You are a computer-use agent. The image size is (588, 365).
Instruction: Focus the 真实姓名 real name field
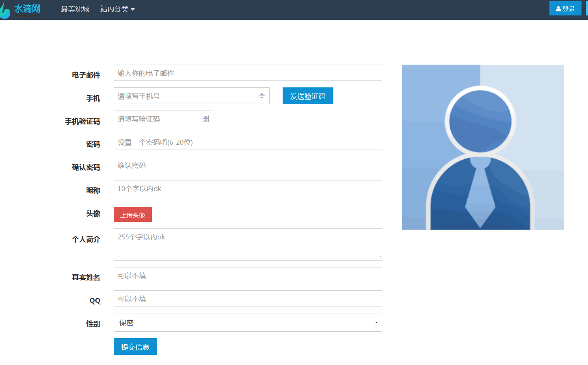248,276
